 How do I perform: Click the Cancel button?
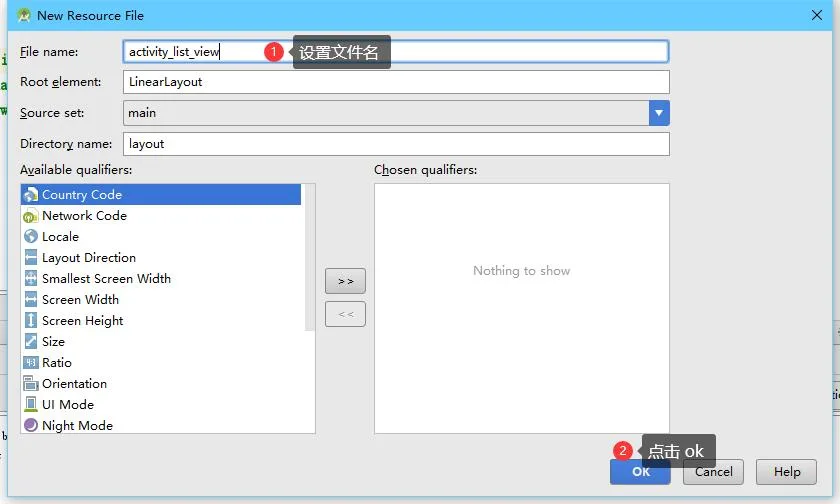pos(713,472)
